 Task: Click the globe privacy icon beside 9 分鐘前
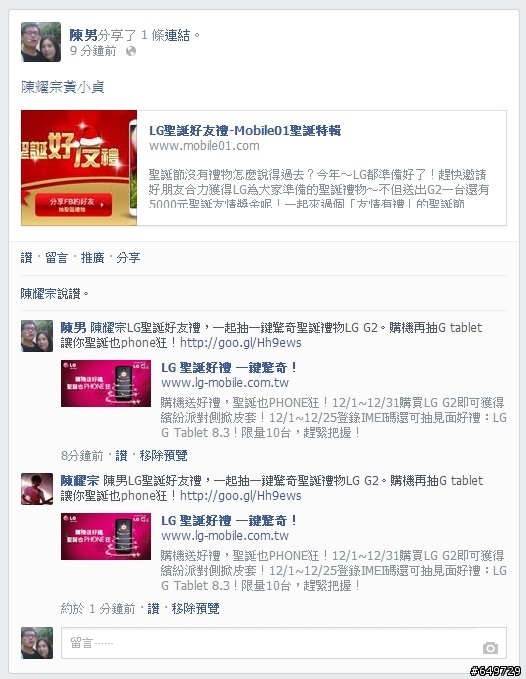click(131, 52)
